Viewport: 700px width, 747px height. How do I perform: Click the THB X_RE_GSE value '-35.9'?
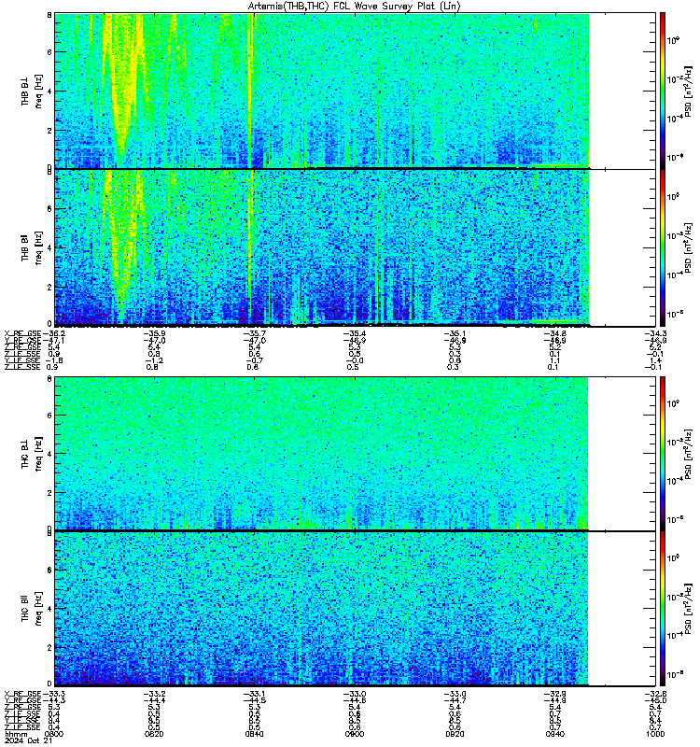(x=154, y=333)
